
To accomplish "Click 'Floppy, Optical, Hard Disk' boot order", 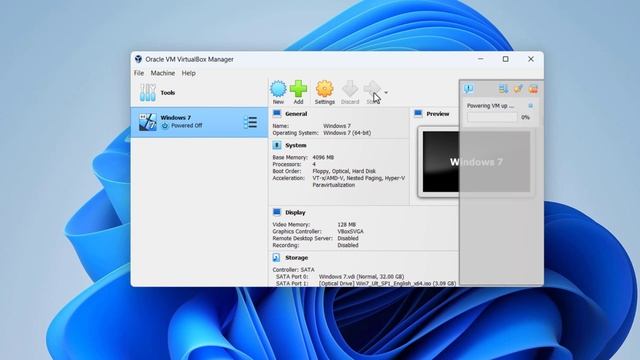I will pyautogui.click(x=344, y=171).
